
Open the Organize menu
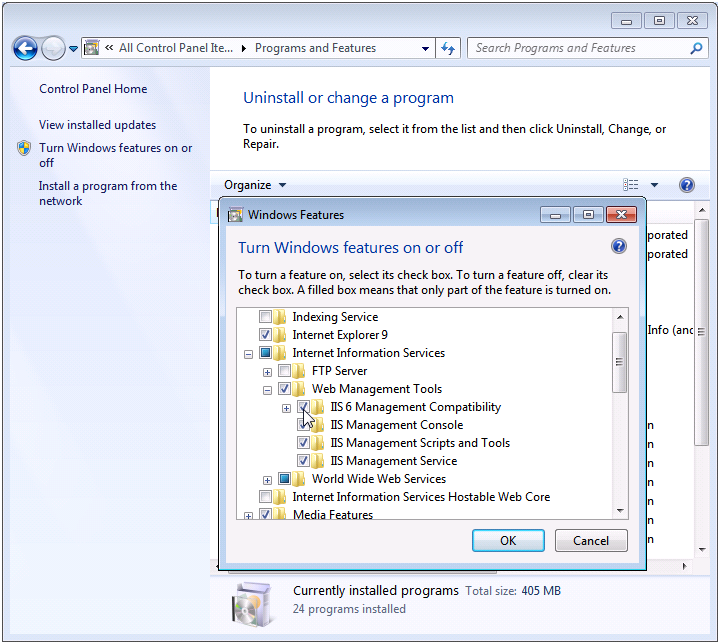click(x=254, y=185)
